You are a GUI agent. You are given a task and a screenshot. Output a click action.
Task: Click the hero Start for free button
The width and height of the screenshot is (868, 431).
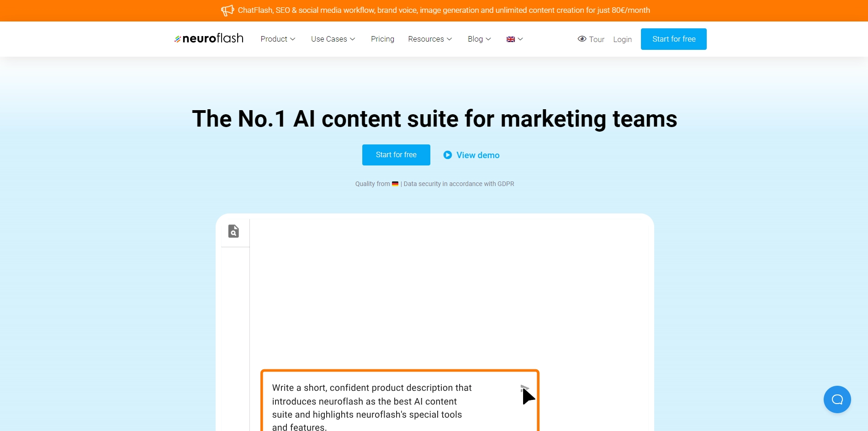396,155
